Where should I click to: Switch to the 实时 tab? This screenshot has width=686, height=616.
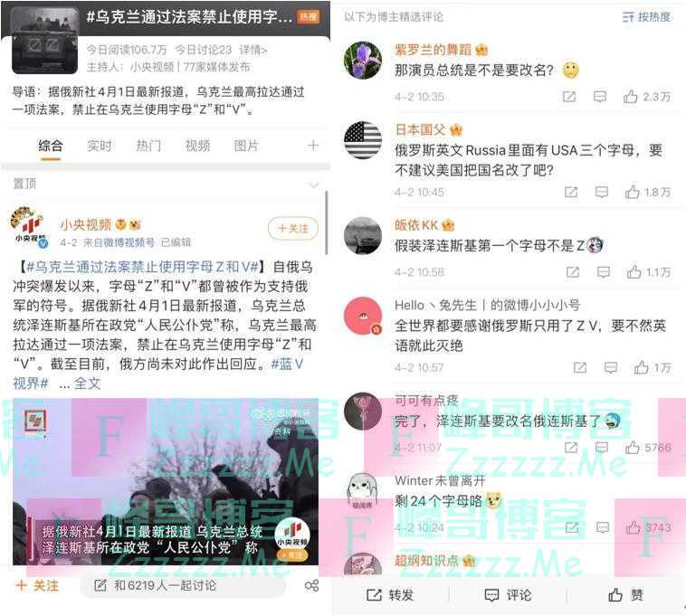(100, 146)
